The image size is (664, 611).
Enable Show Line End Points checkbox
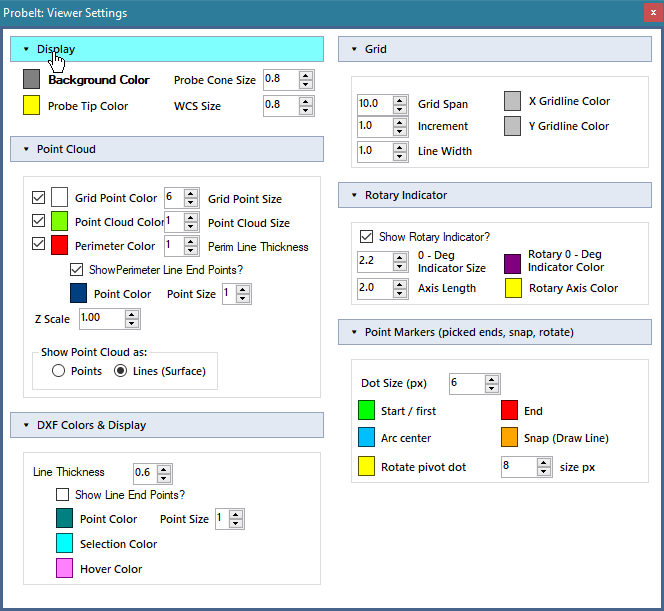[63, 495]
